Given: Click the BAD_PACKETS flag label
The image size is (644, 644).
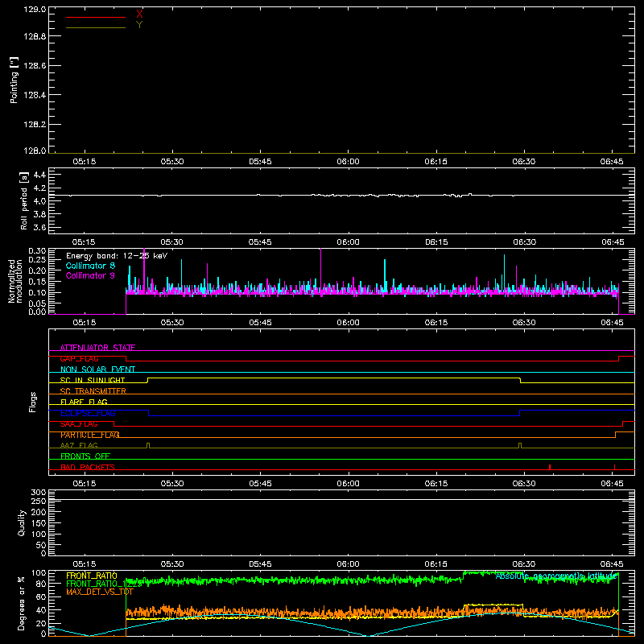Looking at the screenshot, I should 88,467.
